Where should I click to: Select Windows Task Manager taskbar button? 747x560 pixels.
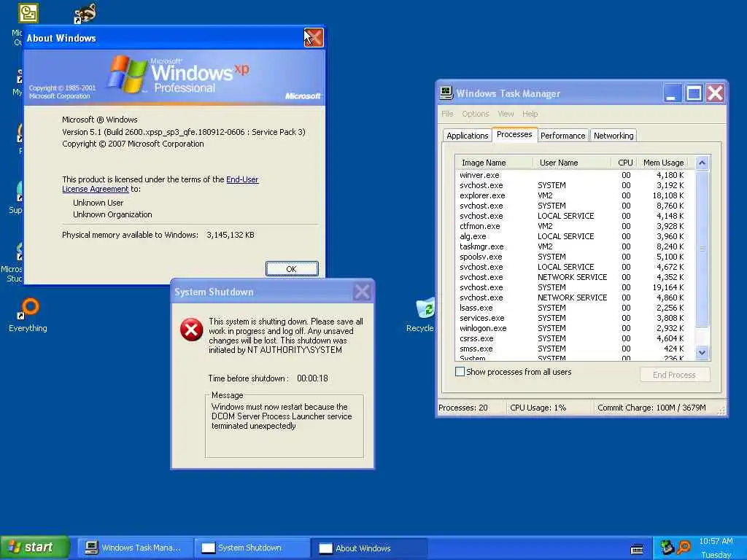(134, 548)
